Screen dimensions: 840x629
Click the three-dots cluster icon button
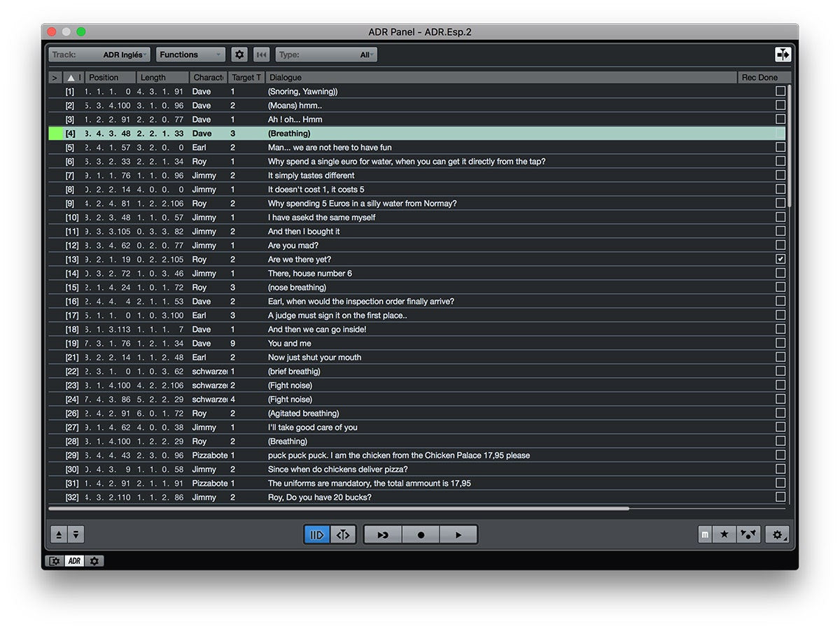pyautogui.click(x=748, y=535)
